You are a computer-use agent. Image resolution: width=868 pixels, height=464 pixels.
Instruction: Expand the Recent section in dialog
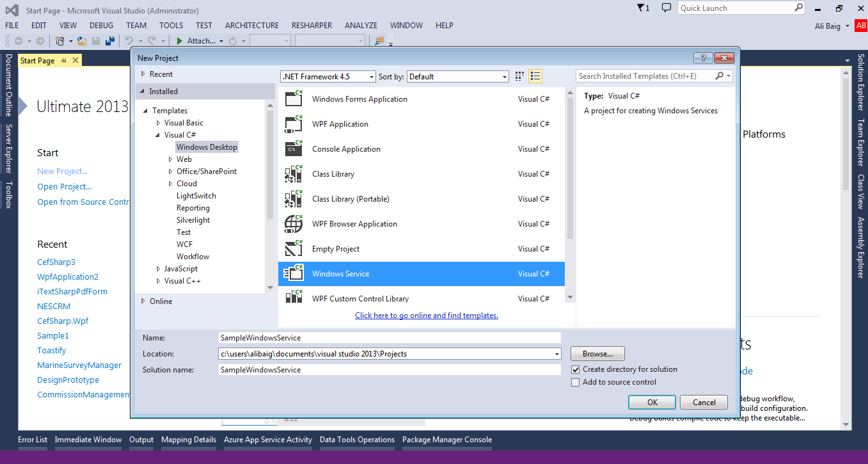(x=143, y=74)
